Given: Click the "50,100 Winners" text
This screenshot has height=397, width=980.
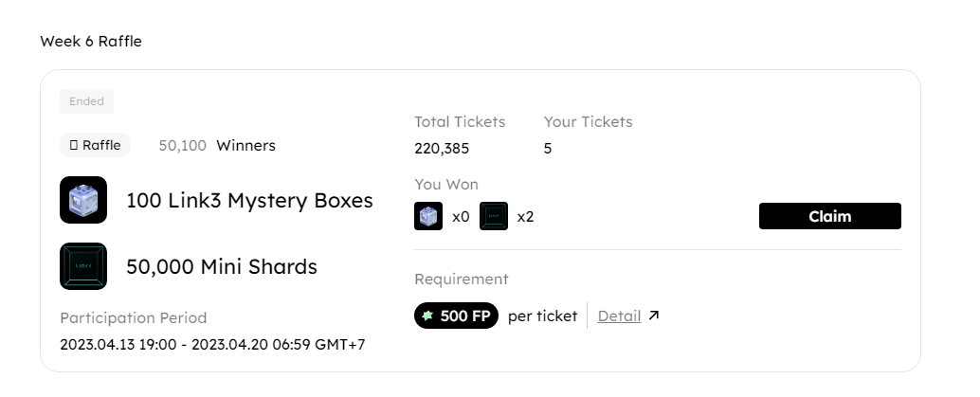Looking at the screenshot, I should coord(217,145).
